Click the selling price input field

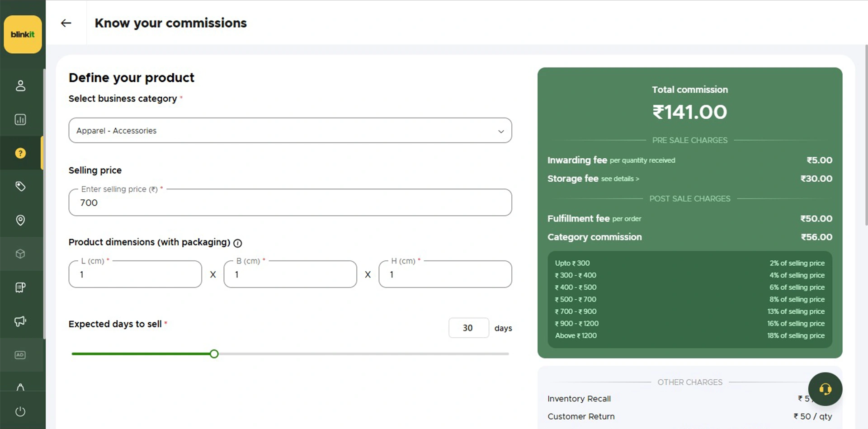[x=290, y=203]
